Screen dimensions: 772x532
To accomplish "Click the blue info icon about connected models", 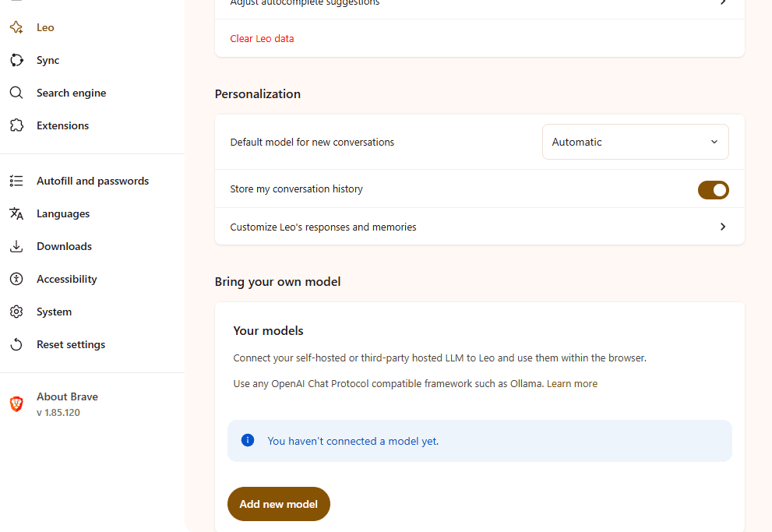I will (x=248, y=440).
